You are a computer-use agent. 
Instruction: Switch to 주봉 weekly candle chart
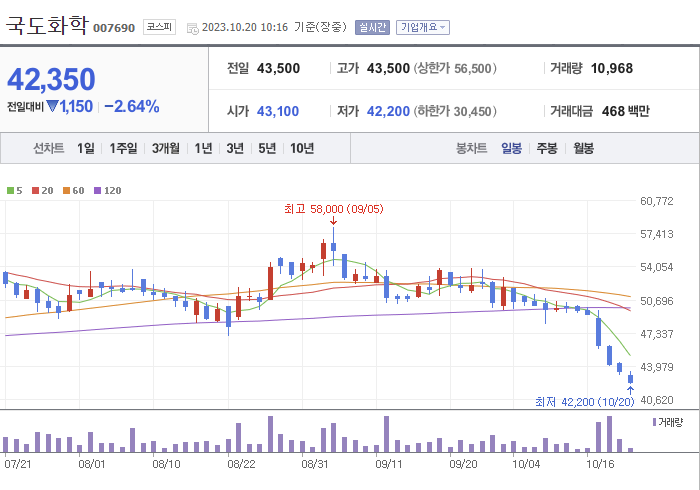(547, 148)
